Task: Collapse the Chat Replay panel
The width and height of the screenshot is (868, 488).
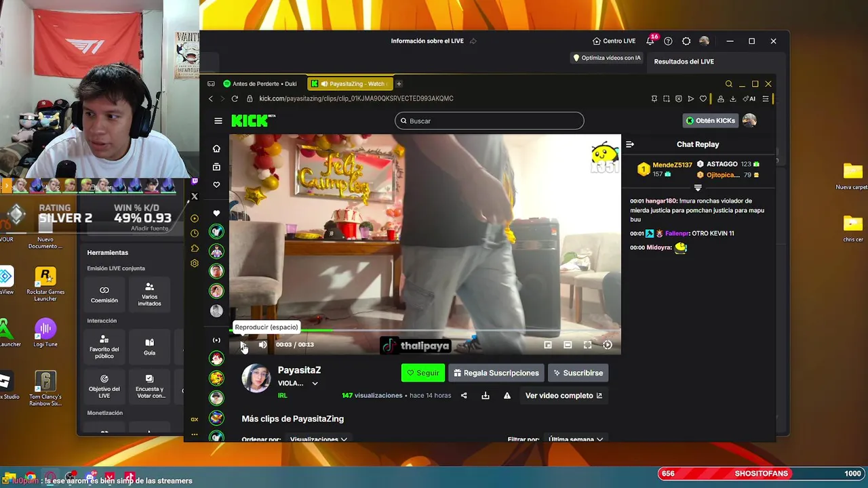Action: (630, 144)
